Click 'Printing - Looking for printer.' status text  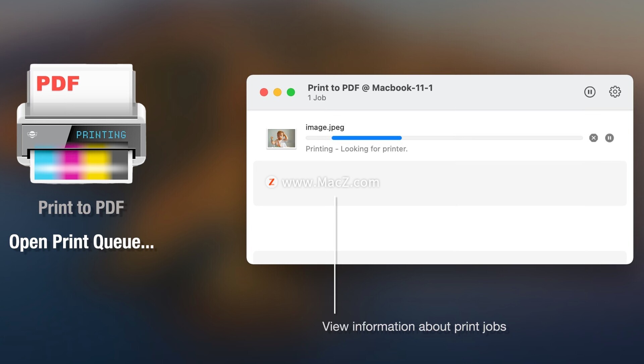pos(356,149)
